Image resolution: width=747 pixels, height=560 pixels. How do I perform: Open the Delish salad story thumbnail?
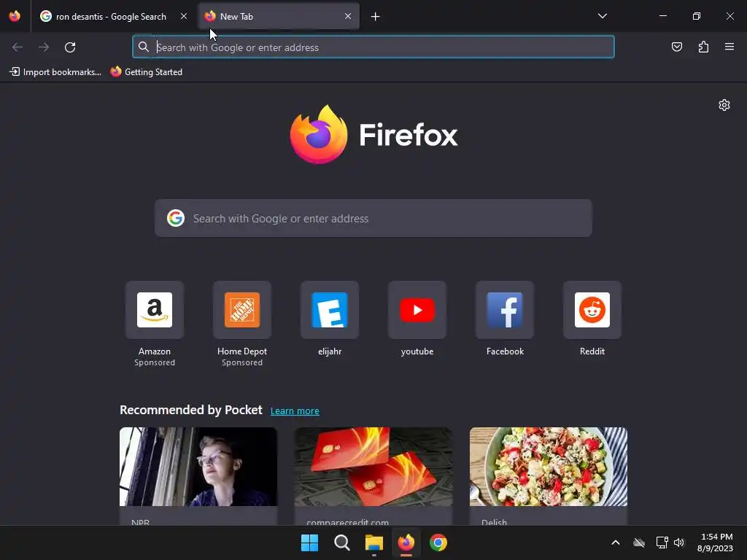[x=549, y=467]
